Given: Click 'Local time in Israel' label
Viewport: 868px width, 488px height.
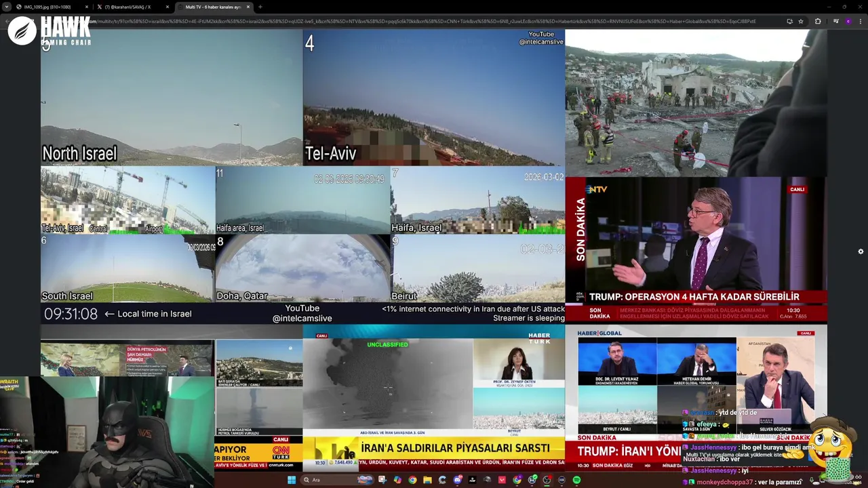Looking at the screenshot, I should pos(155,314).
